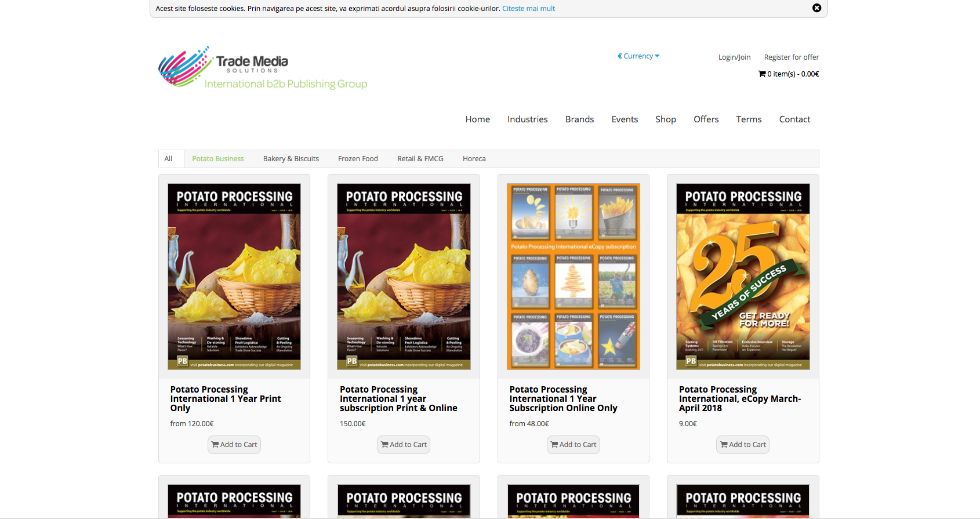Select the Bakery & Biscuits tab
980x519 pixels.
point(291,159)
